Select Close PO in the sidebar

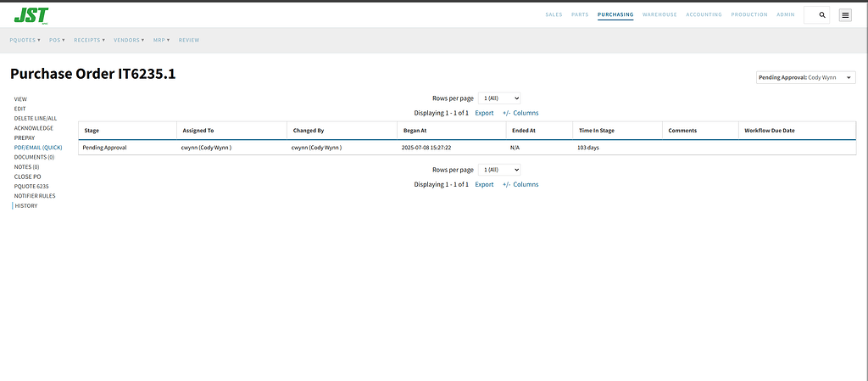point(28,176)
